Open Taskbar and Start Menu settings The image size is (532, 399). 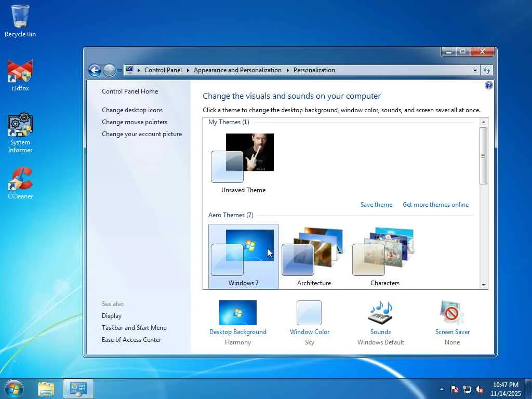coord(134,328)
